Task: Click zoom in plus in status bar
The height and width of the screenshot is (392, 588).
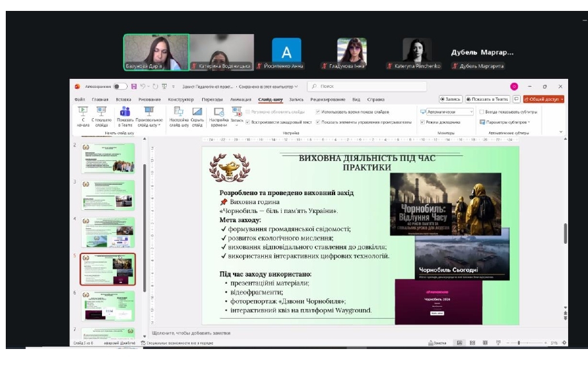Action: (x=546, y=343)
